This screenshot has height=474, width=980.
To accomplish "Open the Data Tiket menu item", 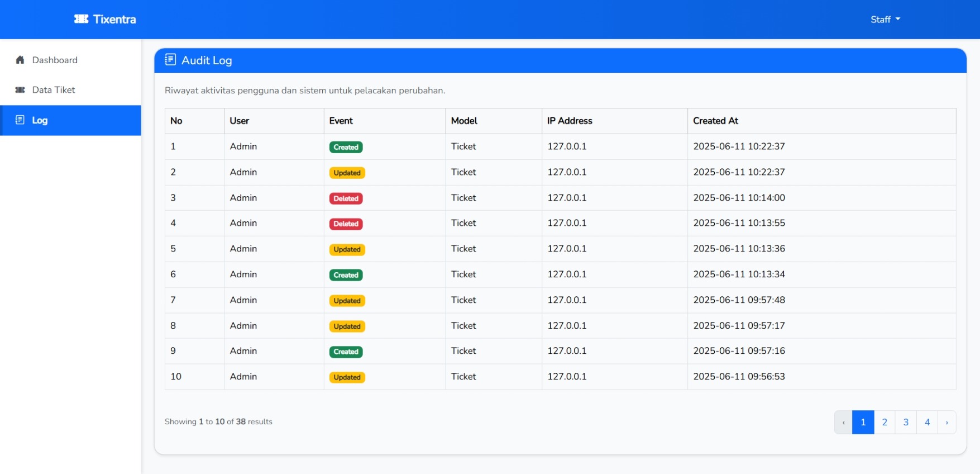I will click(54, 90).
